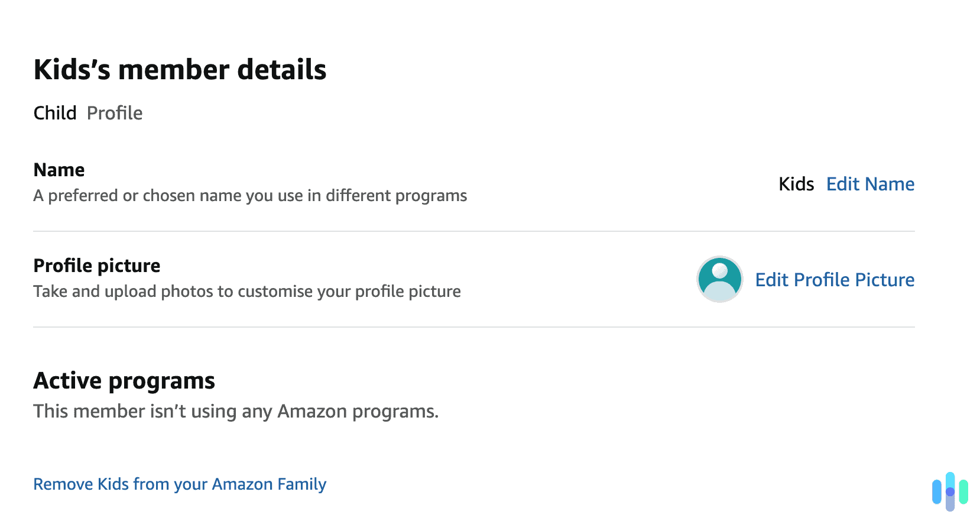The height and width of the screenshot is (524, 980).
Task: Click the divider line below Profile picture section
Action: [473, 327]
